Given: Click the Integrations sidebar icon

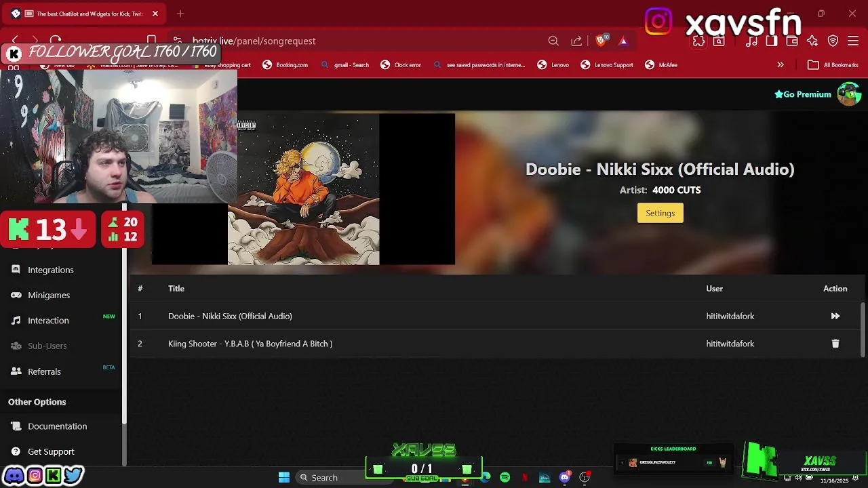Looking at the screenshot, I should click(16, 269).
